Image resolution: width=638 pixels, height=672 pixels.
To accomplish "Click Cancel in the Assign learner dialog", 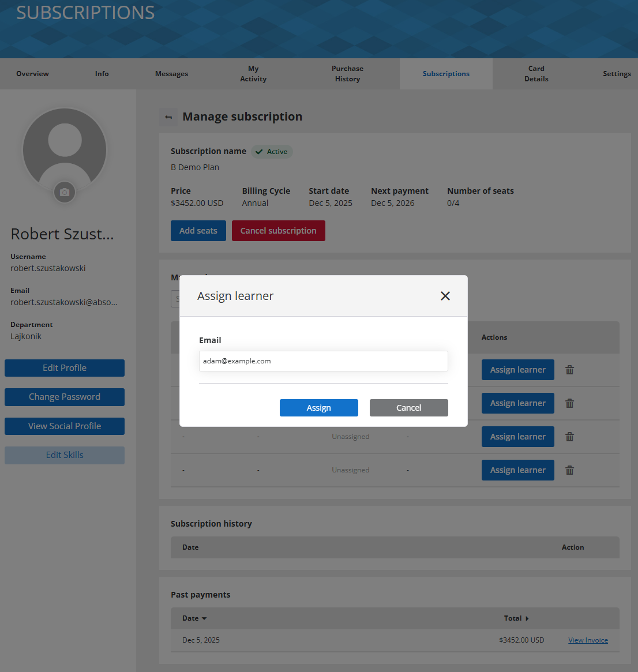I will click(x=409, y=408).
